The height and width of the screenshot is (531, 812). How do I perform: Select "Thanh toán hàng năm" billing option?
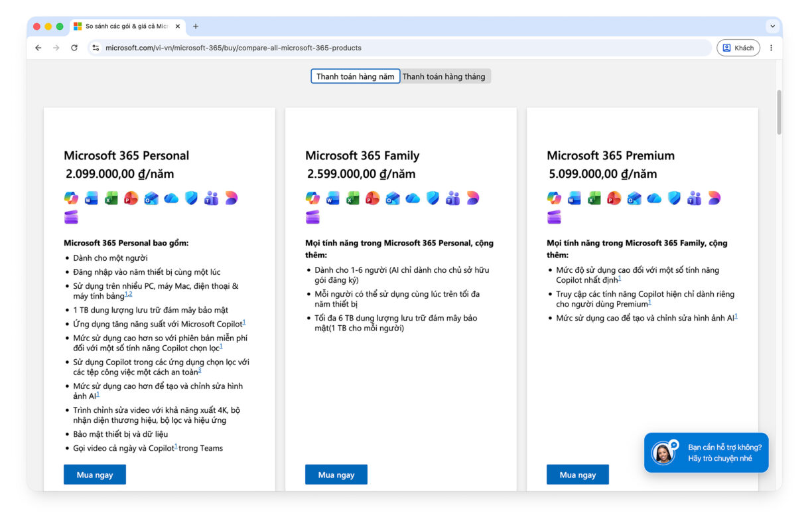[x=356, y=76]
